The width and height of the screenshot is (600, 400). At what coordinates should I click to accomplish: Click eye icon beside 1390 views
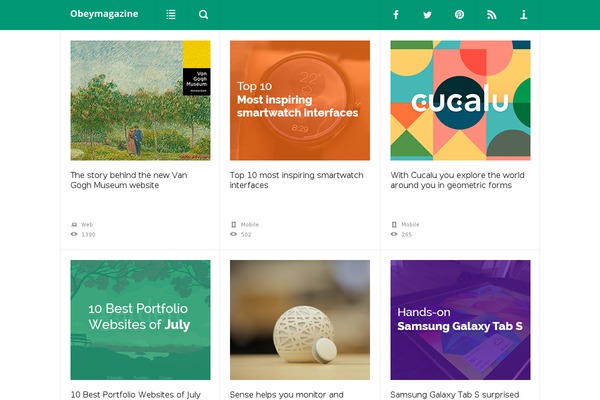[x=74, y=234]
